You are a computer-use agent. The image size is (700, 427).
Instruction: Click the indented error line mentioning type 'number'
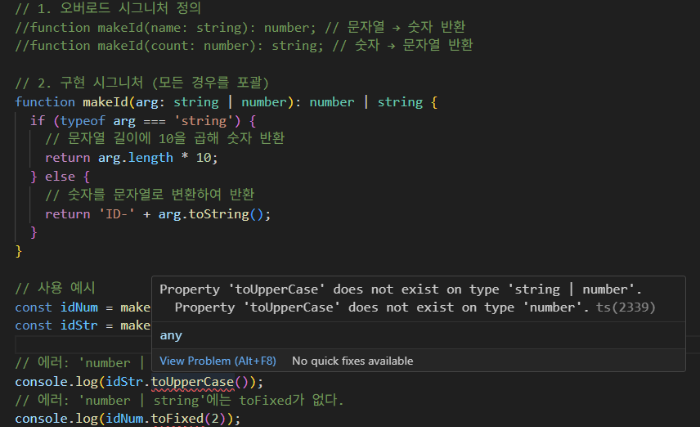click(x=382, y=307)
